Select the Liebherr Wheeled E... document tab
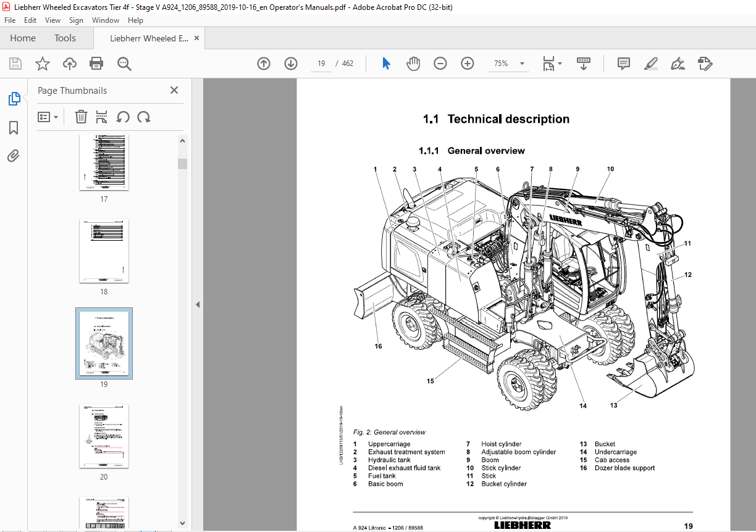 click(x=149, y=38)
